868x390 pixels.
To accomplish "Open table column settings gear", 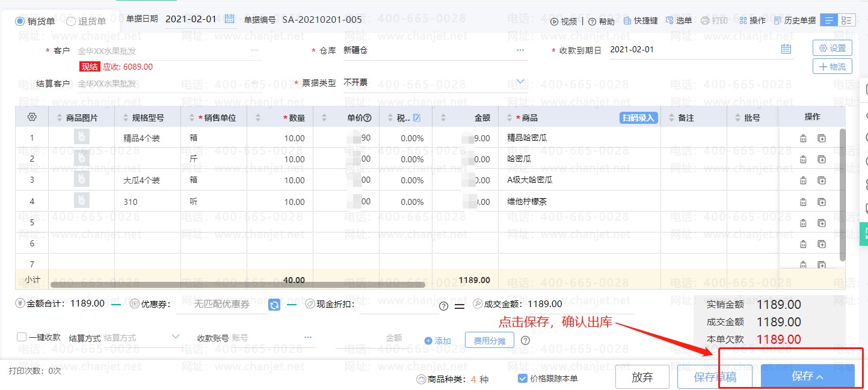I will click(x=32, y=117).
